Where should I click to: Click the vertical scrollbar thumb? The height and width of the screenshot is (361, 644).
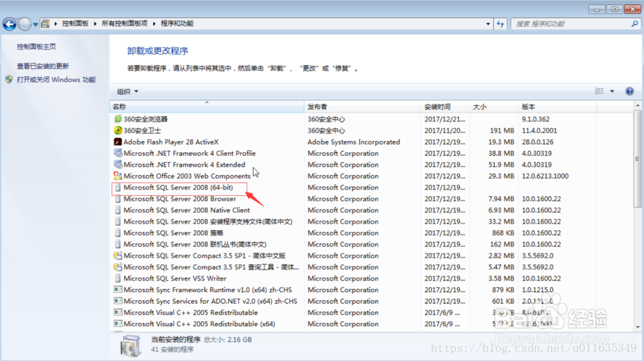638,159
